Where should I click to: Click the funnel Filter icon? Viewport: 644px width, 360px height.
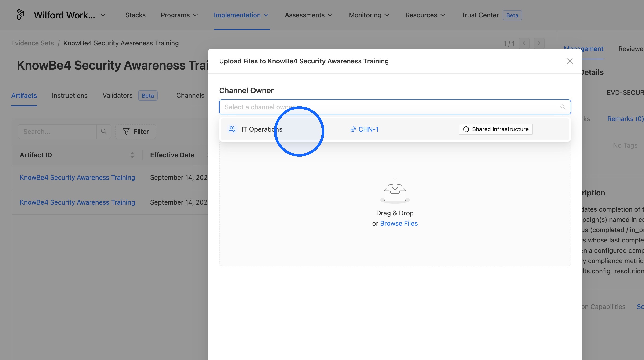[x=126, y=132]
